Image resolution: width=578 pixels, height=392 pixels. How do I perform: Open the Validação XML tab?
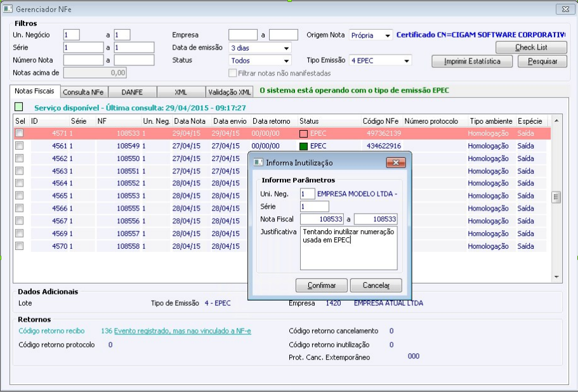[230, 92]
